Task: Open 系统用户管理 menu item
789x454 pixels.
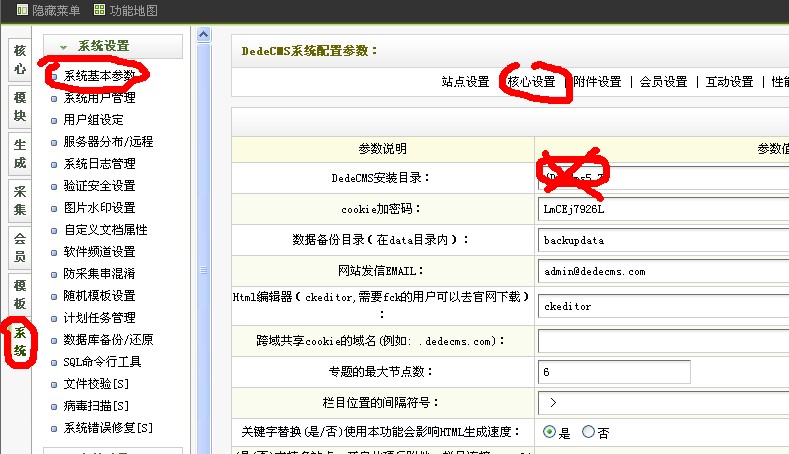Action: coord(99,98)
